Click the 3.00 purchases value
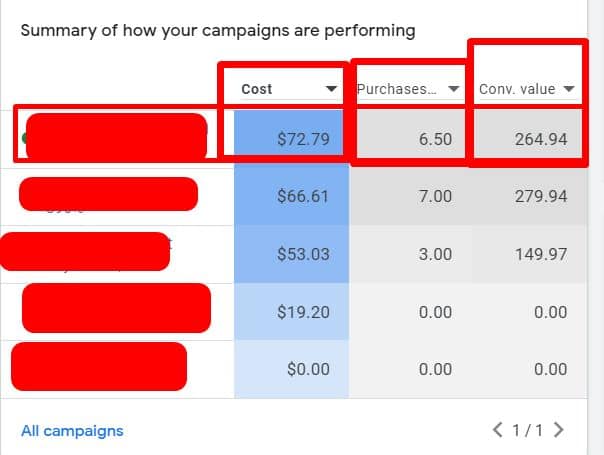 click(x=435, y=254)
